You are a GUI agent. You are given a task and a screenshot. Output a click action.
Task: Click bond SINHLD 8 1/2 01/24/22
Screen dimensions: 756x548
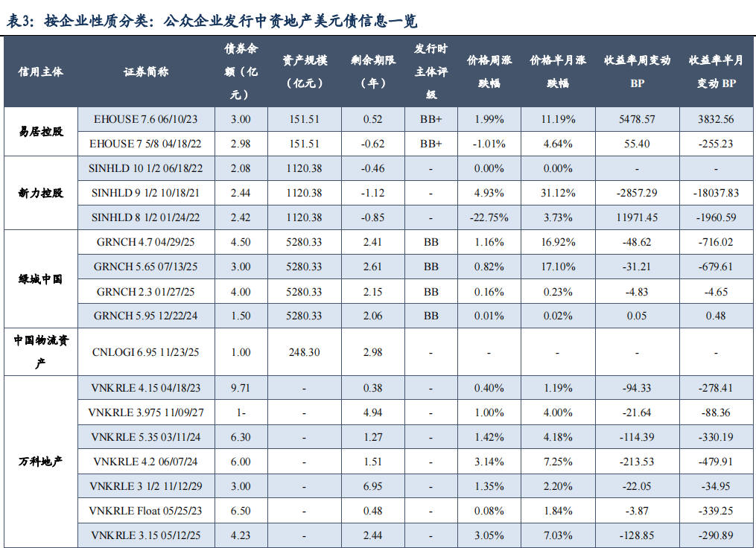(x=145, y=217)
